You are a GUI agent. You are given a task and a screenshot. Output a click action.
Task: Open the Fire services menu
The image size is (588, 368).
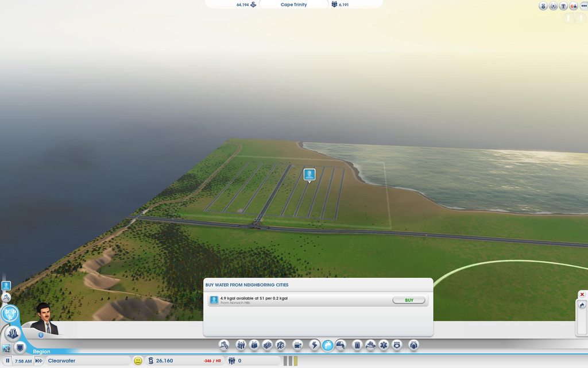370,345
